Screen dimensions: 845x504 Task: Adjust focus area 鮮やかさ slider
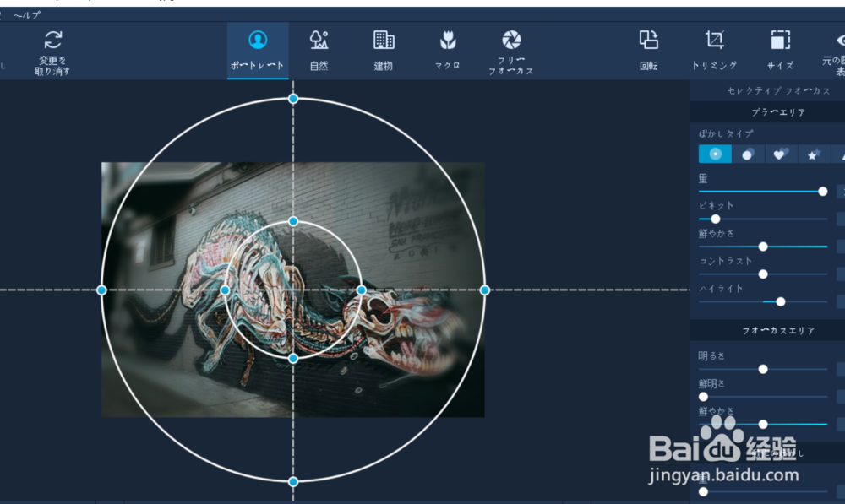click(x=763, y=425)
